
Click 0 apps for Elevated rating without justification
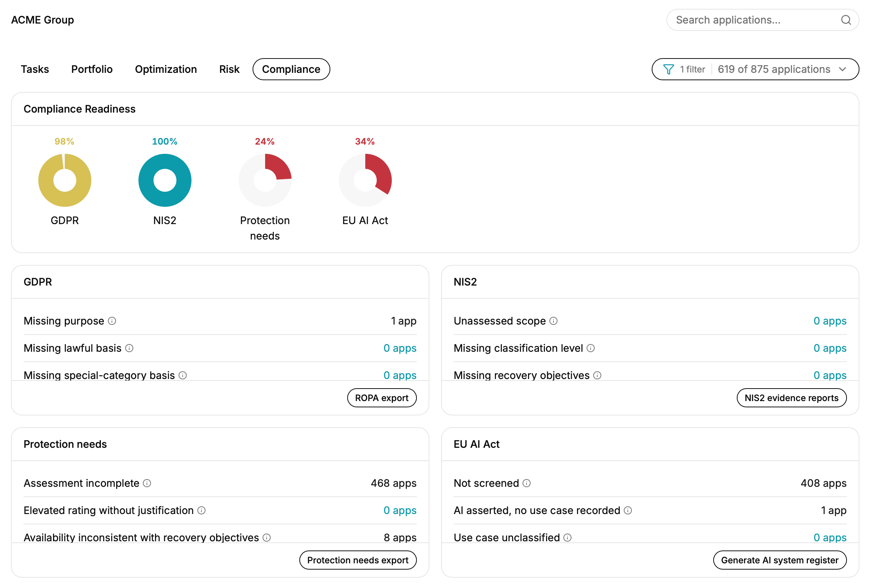[400, 510]
